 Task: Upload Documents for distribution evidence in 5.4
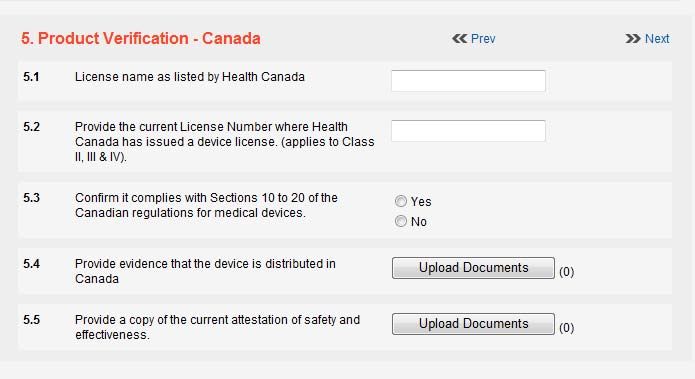pos(473,268)
